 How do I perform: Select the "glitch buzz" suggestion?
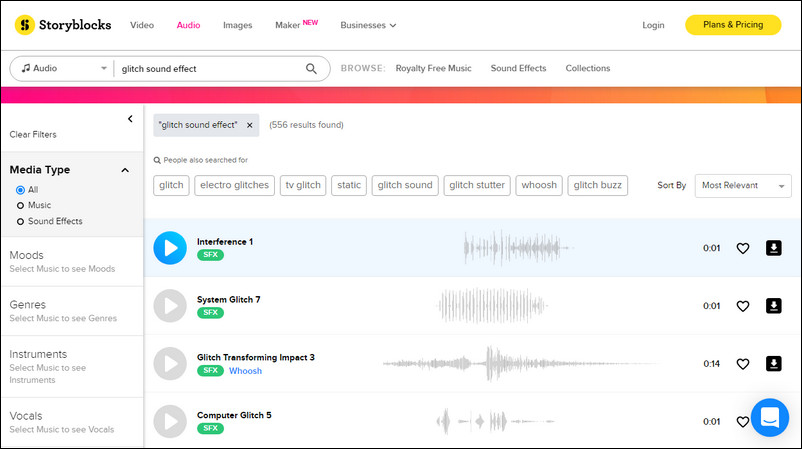tap(597, 185)
